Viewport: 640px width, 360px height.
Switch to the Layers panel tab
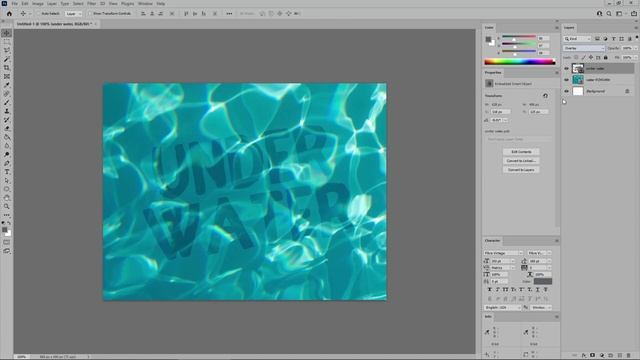(569, 28)
